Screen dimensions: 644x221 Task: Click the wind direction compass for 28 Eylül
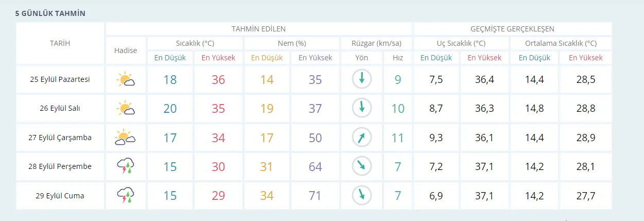pyautogui.click(x=361, y=166)
